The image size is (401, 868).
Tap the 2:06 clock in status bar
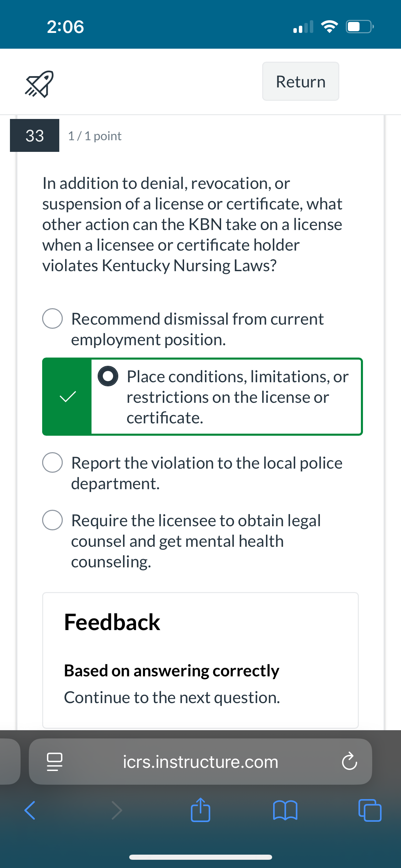tap(65, 27)
